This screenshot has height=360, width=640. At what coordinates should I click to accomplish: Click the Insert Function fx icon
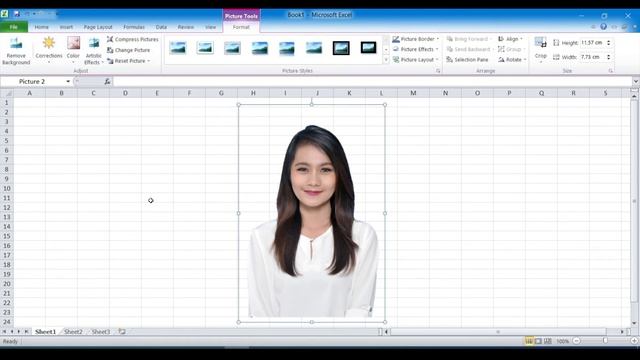coord(107,82)
